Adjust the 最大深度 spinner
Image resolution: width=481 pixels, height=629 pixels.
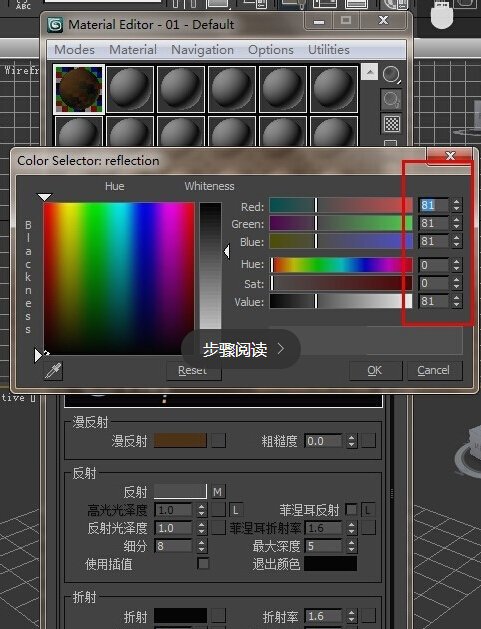[x=351, y=546]
